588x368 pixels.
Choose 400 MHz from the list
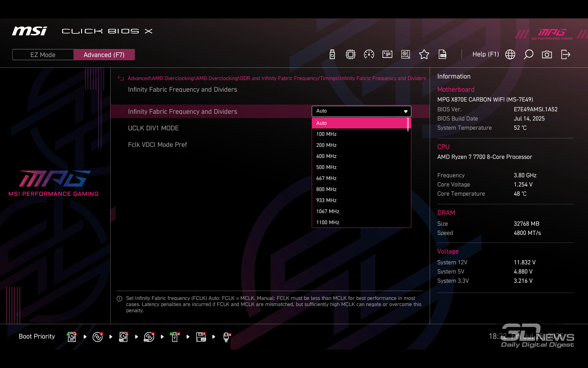point(360,156)
